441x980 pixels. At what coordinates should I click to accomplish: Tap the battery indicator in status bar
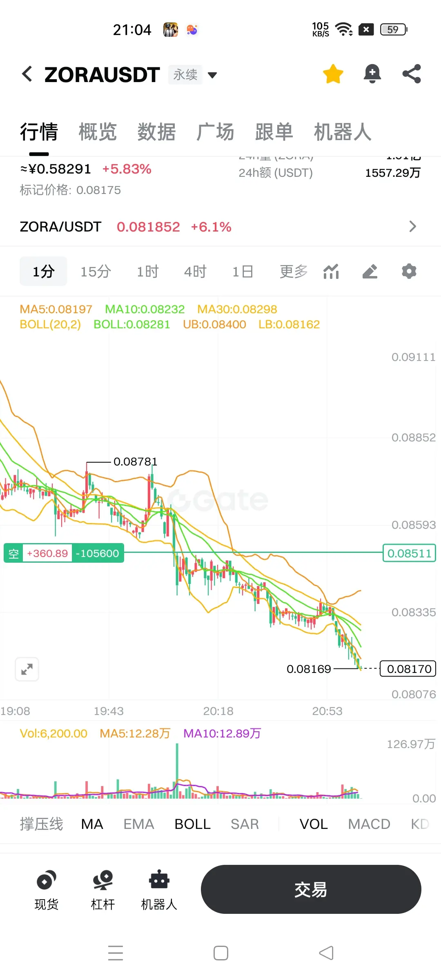click(394, 29)
